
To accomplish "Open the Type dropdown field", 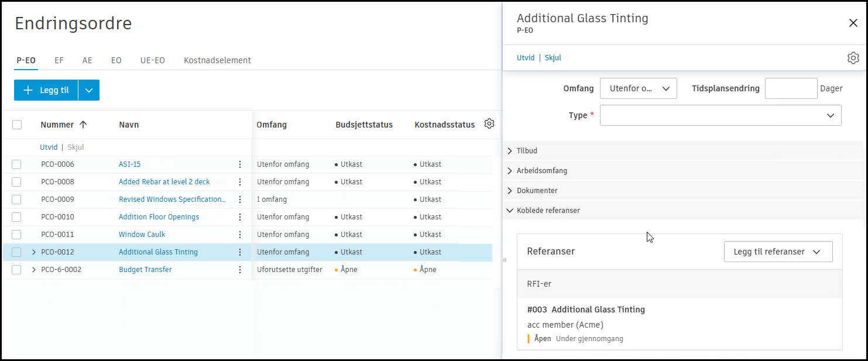I will [x=721, y=115].
